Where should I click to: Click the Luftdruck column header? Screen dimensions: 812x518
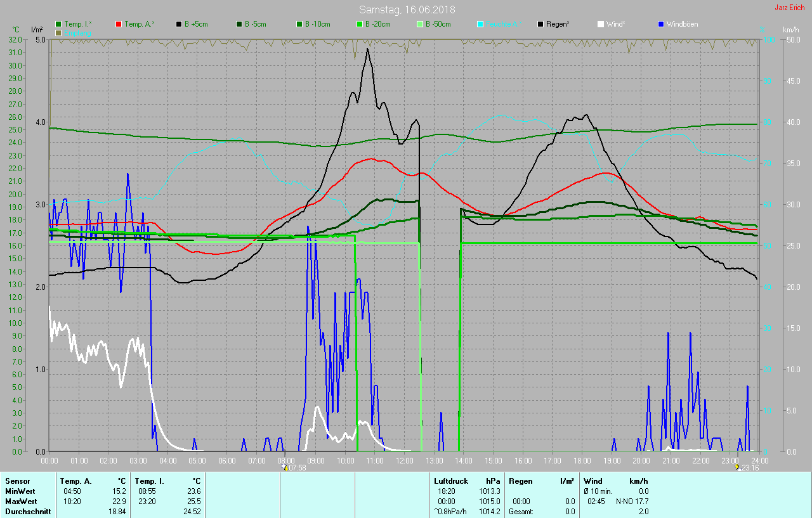coord(450,481)
